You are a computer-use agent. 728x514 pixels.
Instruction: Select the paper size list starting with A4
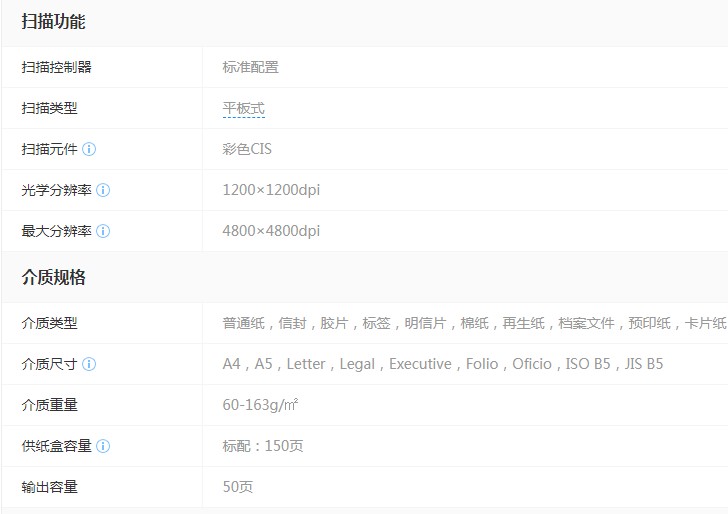click(442, 364)
